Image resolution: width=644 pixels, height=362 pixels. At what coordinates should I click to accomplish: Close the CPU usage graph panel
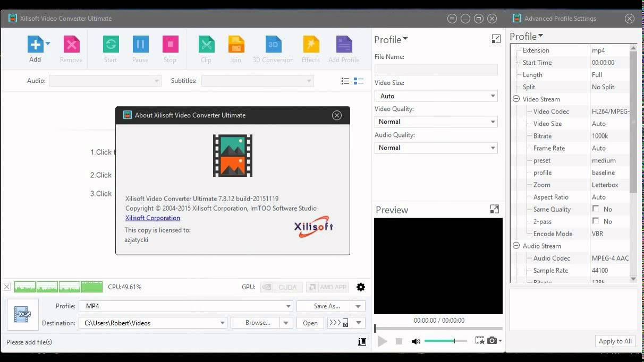click(6, 287)
